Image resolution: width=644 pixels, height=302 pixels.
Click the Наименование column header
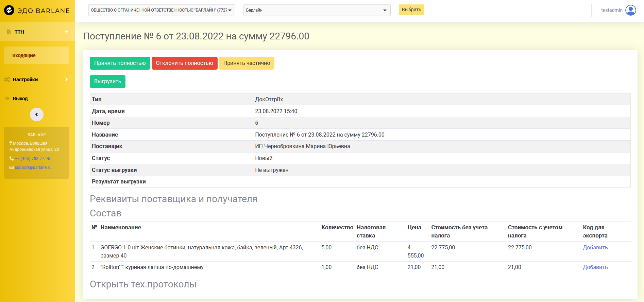click(121, 228)
